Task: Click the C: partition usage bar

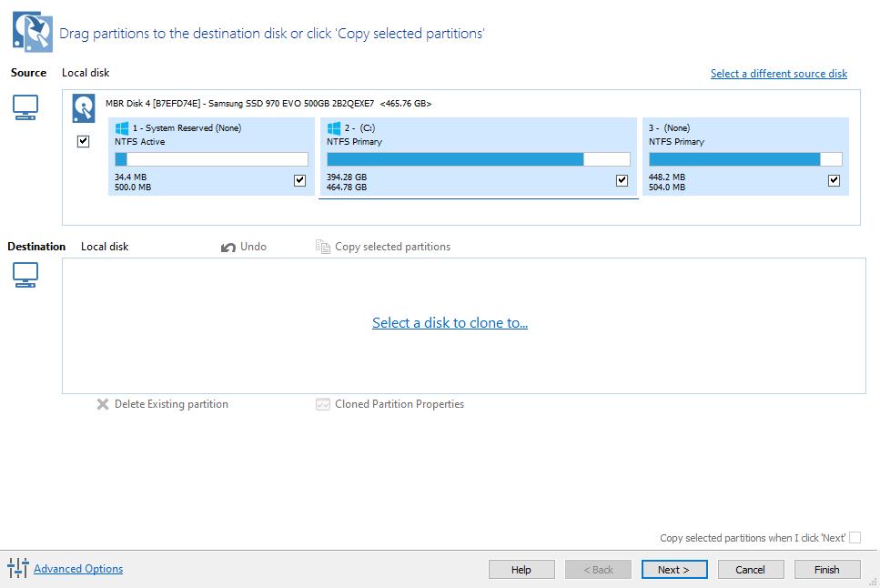Action: point(478,159)
